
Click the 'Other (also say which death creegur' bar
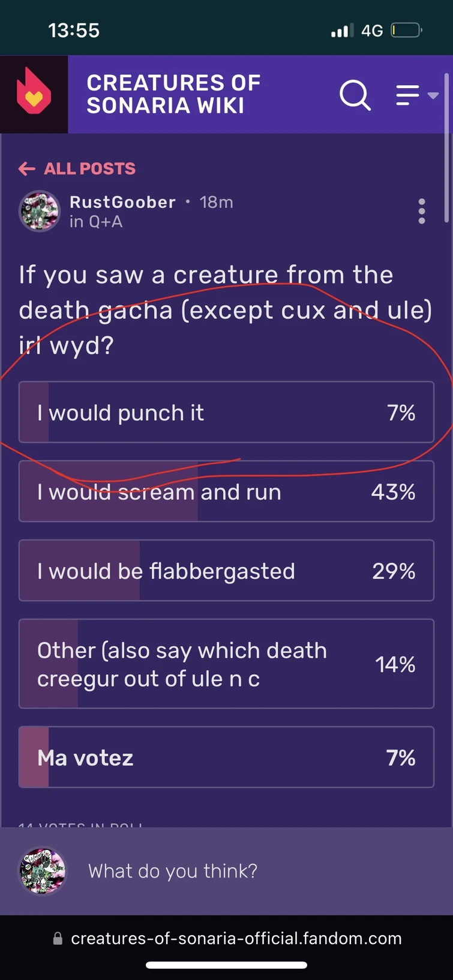(x=226, y=664)
